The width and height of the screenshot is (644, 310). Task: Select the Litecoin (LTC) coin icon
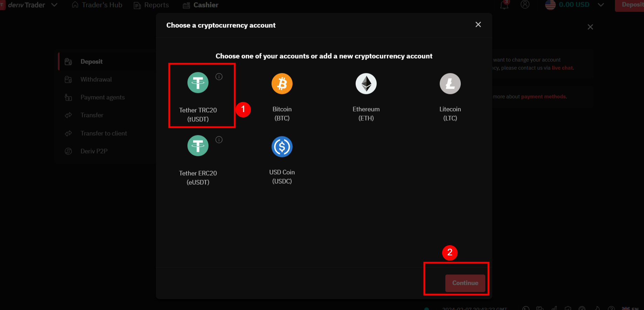[450, 84]
